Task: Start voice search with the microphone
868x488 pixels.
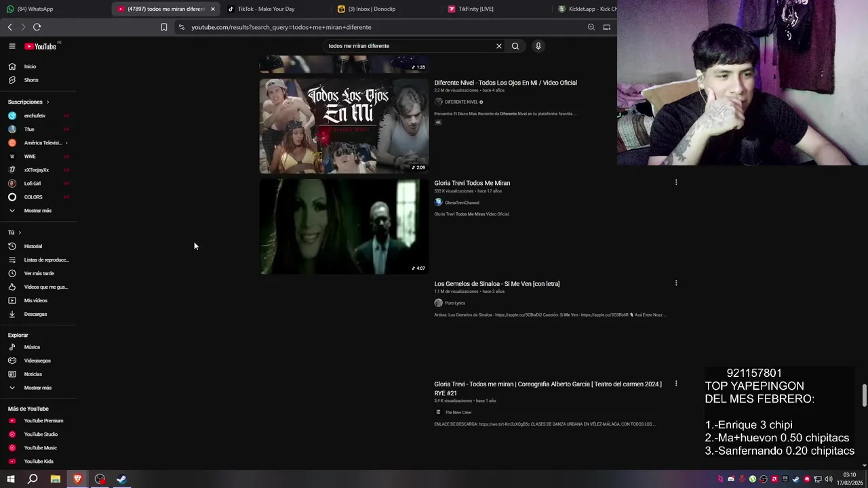Action: click(538, 46)
